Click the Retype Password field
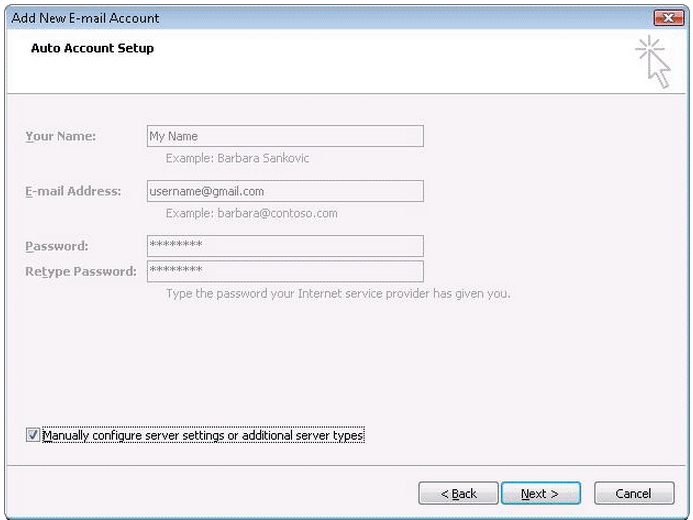 [x=285, y=271]
